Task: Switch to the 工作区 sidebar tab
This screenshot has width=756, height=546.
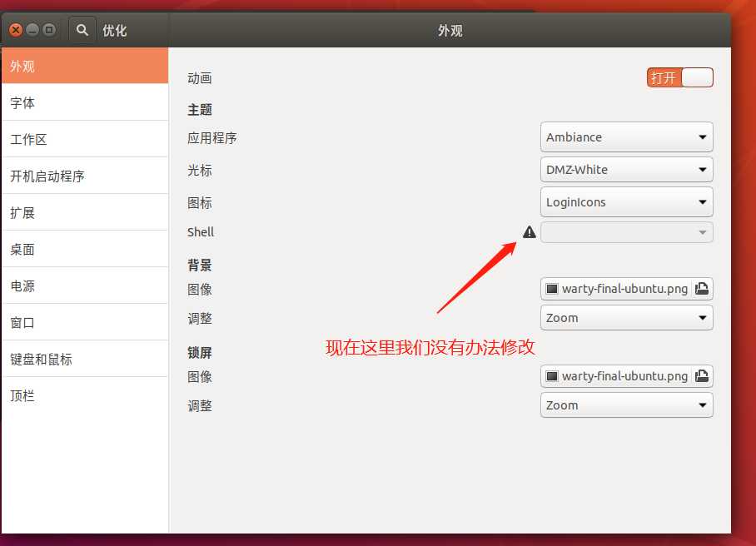Action: pos(85,139)
